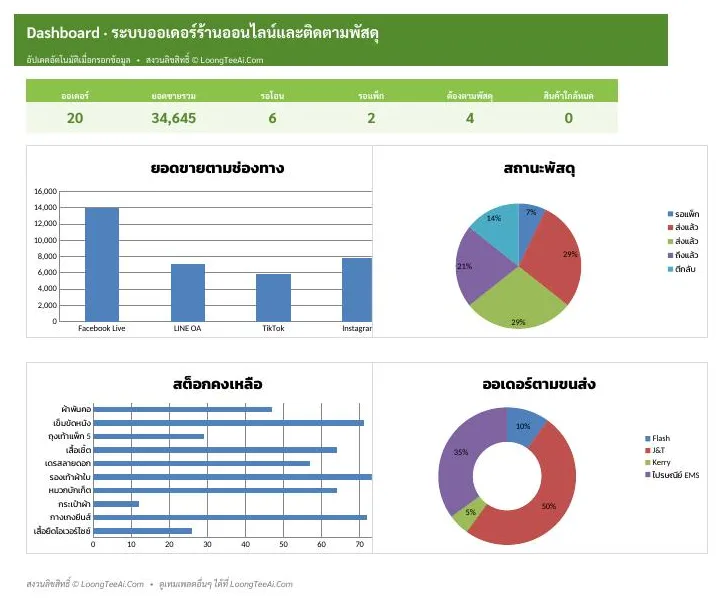Click the Flash legend entry
The width and height of the screenshot is (720, 605).
658,438
